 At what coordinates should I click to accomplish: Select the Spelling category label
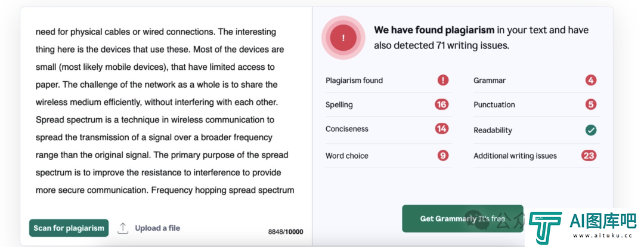[339, 105]
